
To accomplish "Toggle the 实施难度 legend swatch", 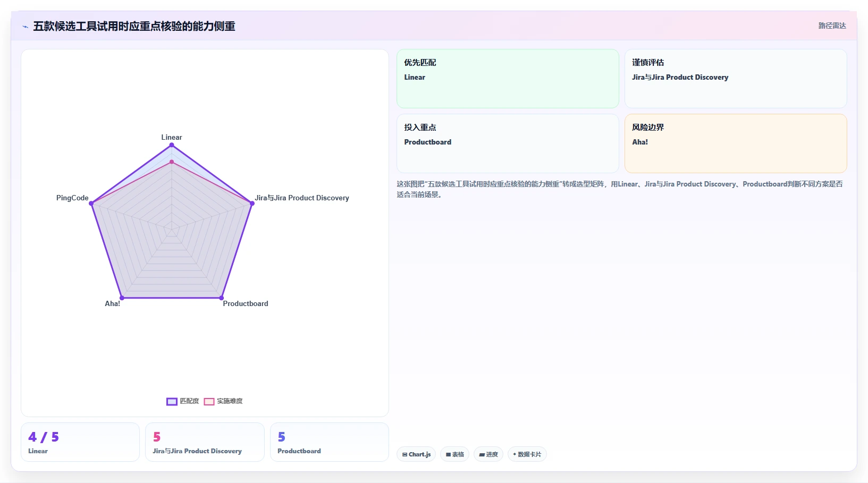I will pyautogui.click(x=209, y=402).
